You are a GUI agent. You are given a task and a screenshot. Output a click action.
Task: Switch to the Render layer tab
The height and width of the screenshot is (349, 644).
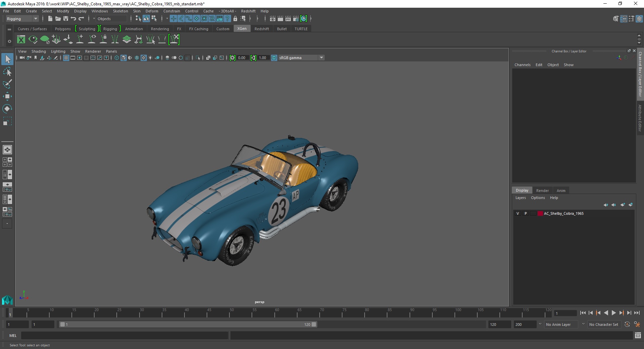coord(542,190)
